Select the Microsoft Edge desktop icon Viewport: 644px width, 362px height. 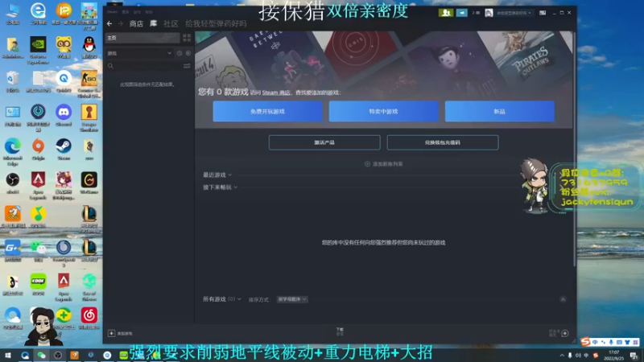tap(13, 152)
